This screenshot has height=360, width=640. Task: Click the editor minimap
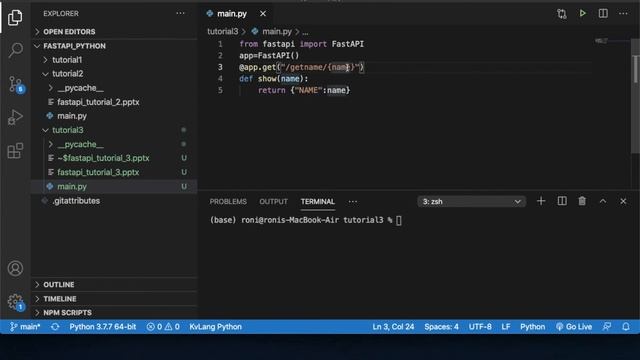pyautogui.click(x=611, y=41)
